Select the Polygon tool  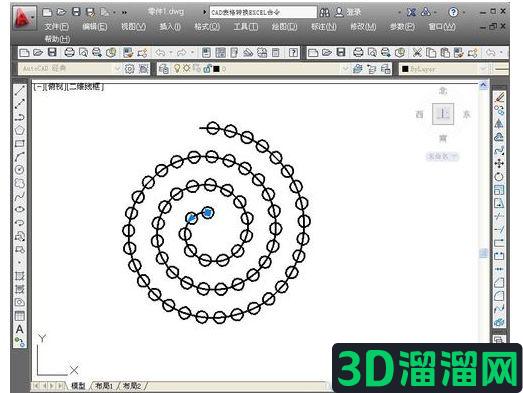(20, 130)
